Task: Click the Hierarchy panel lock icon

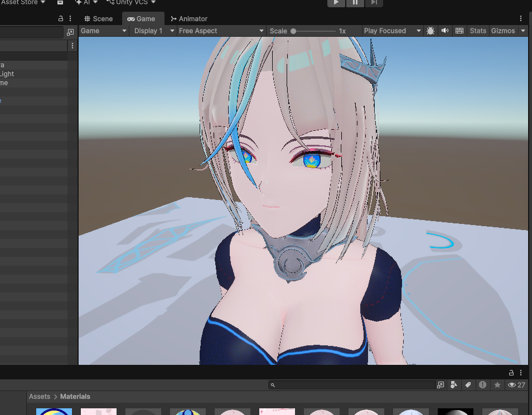Action: (61, 18)
